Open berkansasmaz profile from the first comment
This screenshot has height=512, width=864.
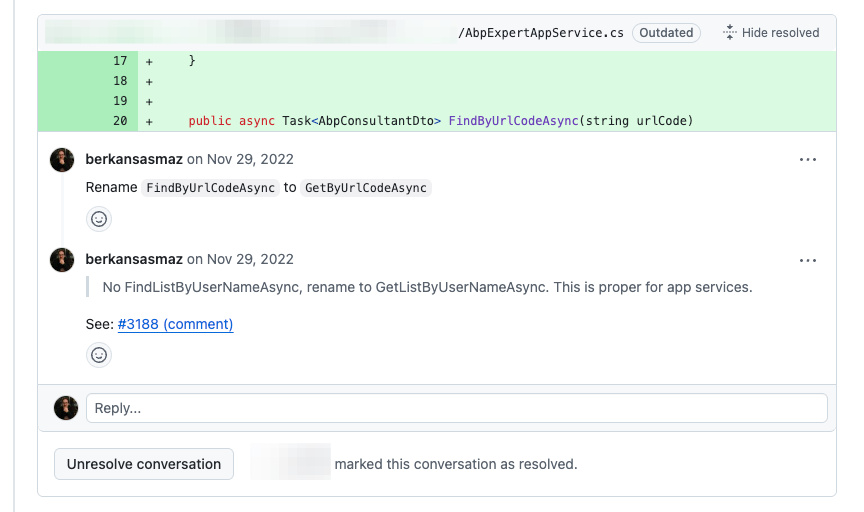[x=134, y=159]
